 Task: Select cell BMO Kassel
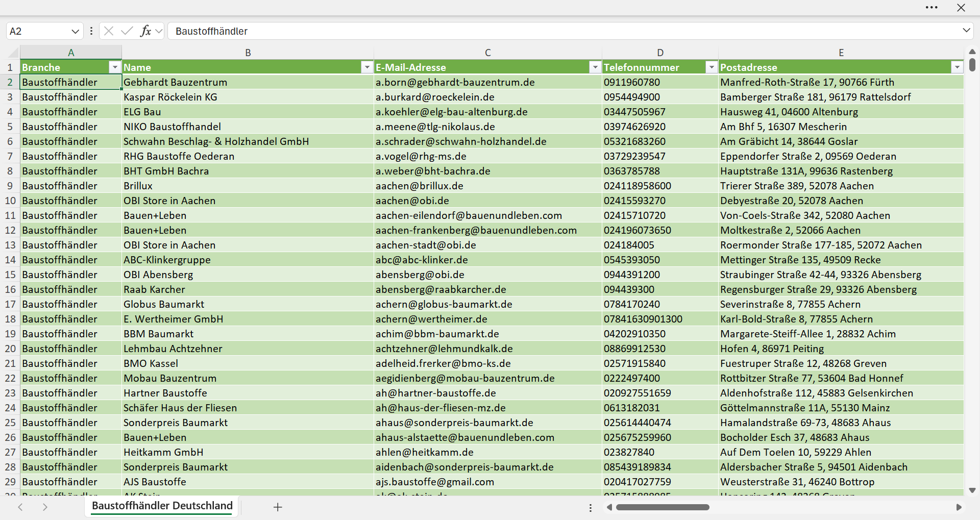(248, 363)
